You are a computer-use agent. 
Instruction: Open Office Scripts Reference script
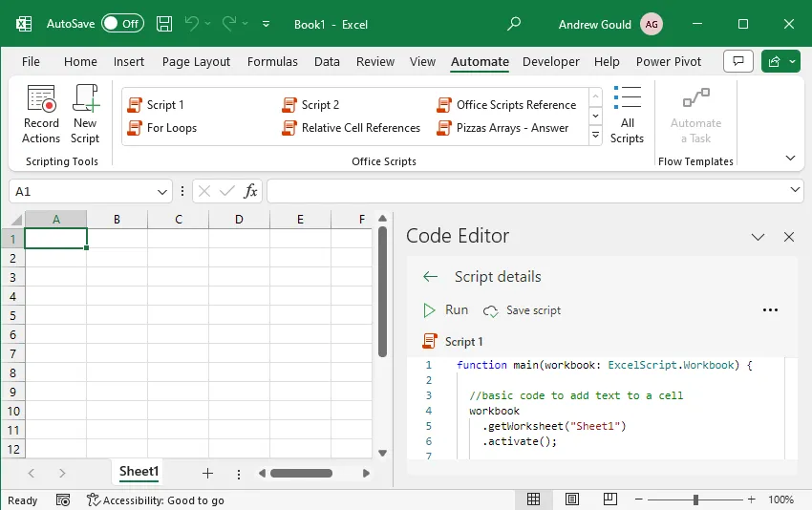point(506,105)
